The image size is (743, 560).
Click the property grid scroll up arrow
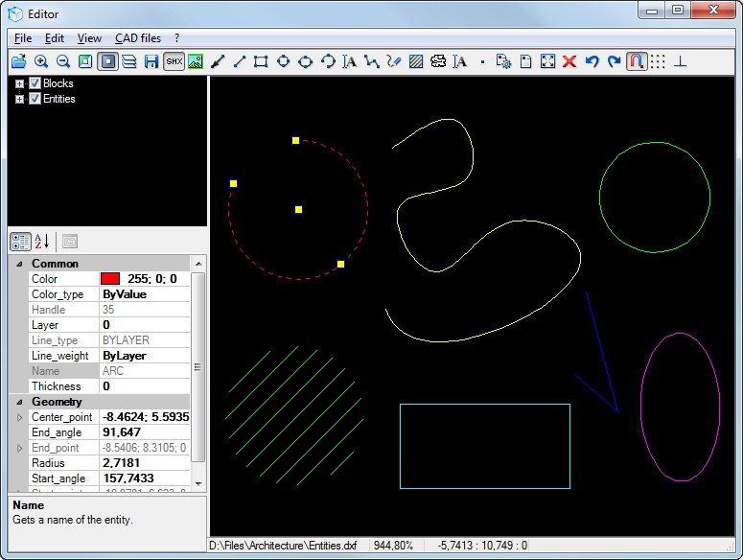coord(198,264)
